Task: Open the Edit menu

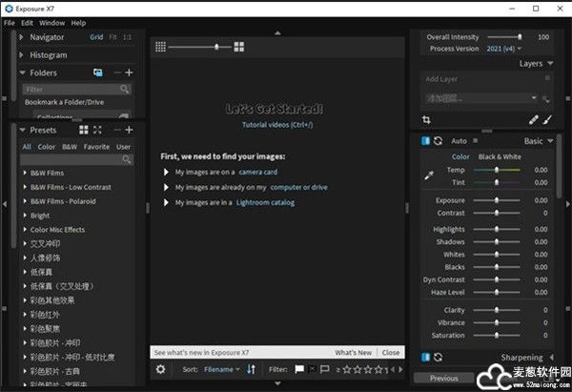Action: 27,23
